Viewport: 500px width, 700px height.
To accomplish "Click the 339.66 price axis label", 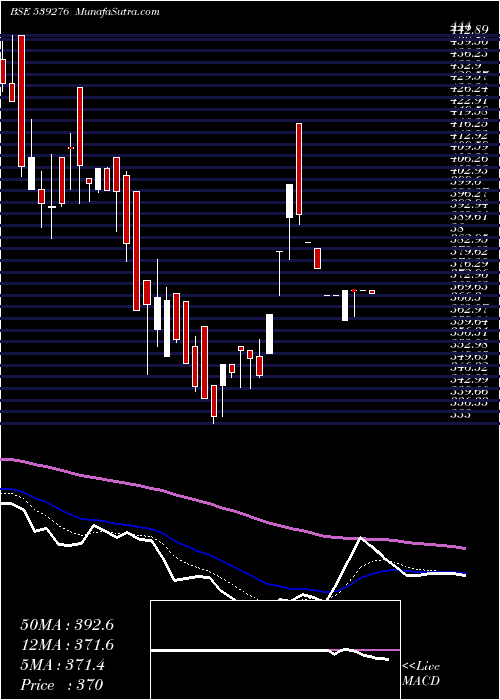I will 469,391.
